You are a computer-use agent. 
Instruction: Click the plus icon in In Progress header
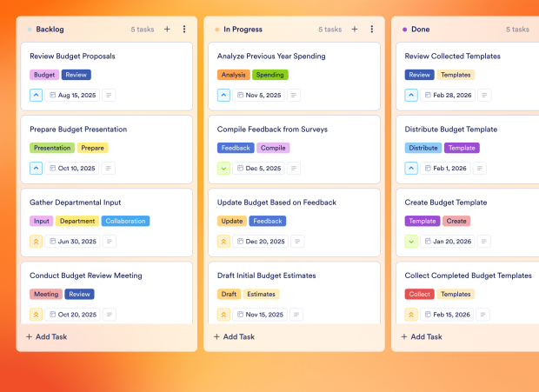(355, 29)
